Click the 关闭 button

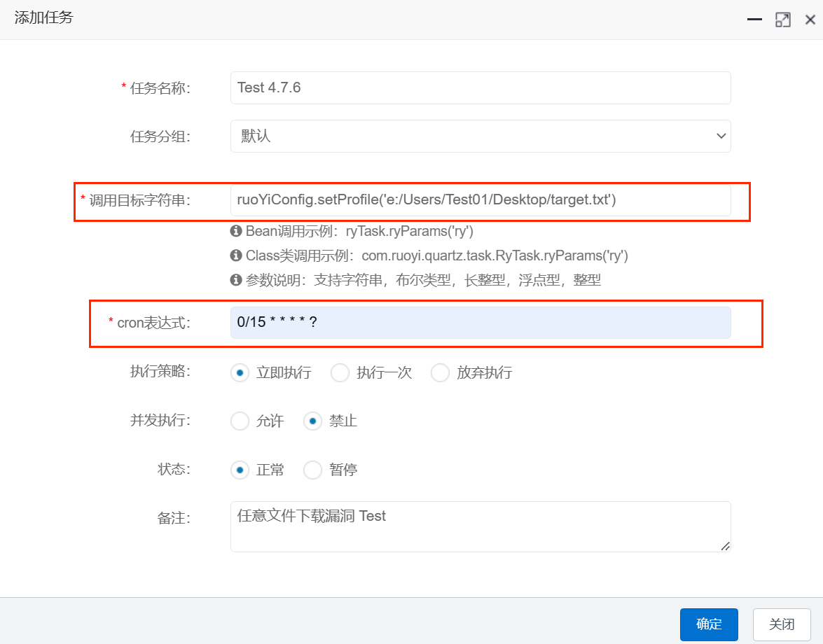[x=782, y=624]
